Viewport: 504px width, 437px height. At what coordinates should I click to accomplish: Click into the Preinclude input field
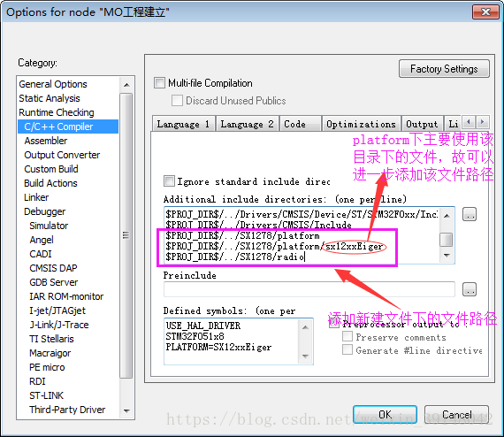pyautogui.click(x=309, y=289)
